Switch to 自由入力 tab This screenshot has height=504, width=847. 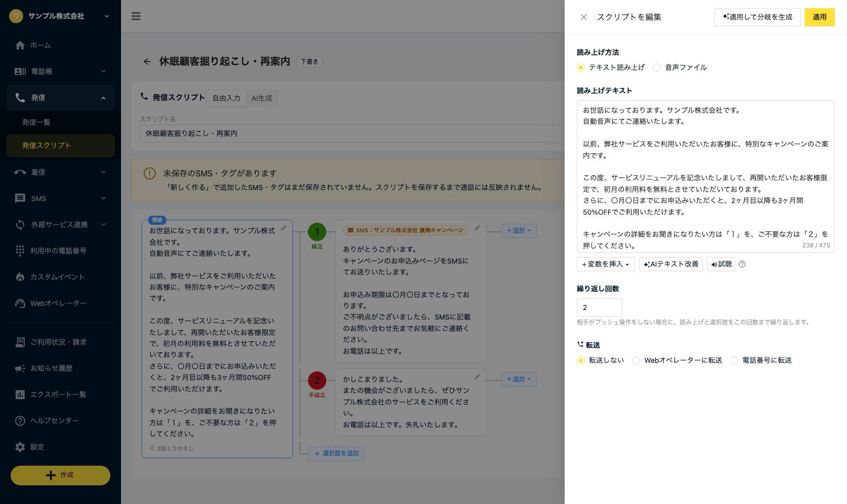click(x=226, y=98)
